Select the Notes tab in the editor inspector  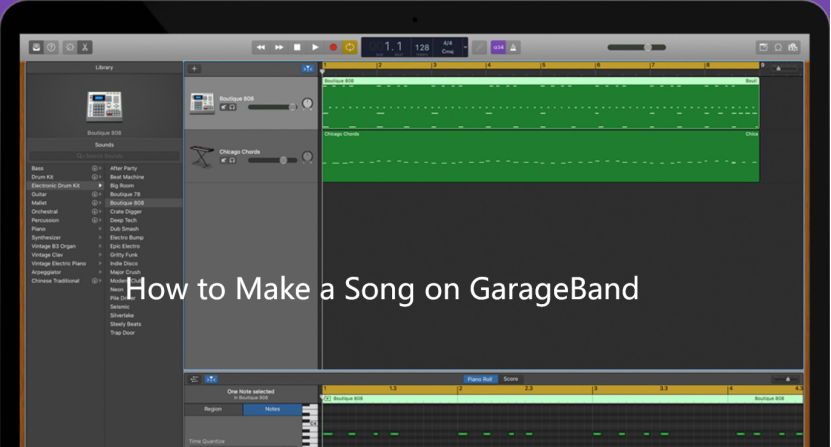[x=272, y=409]
